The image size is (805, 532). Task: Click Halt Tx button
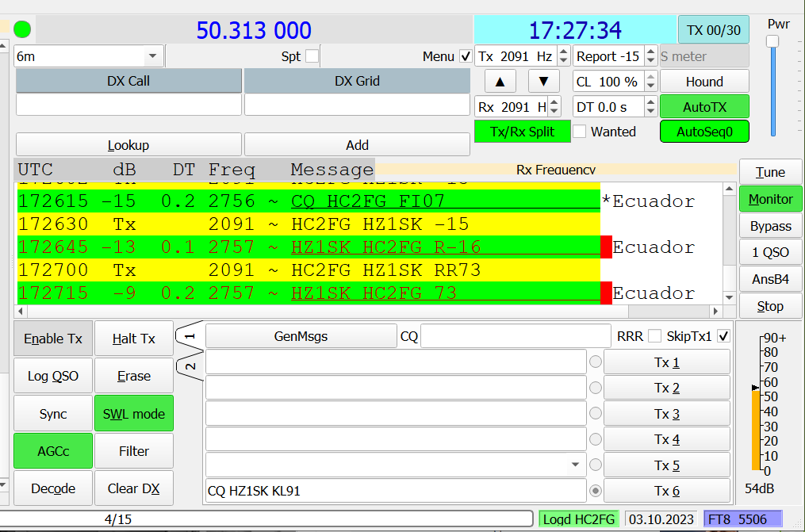(133, 339)
